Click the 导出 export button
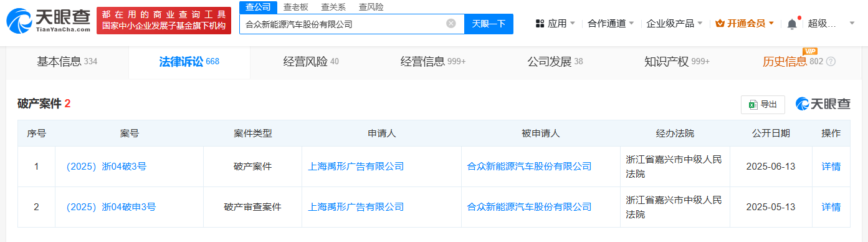The height and width of the screenshot is (242, 868). pyautogui.click(x=763, y=105)
